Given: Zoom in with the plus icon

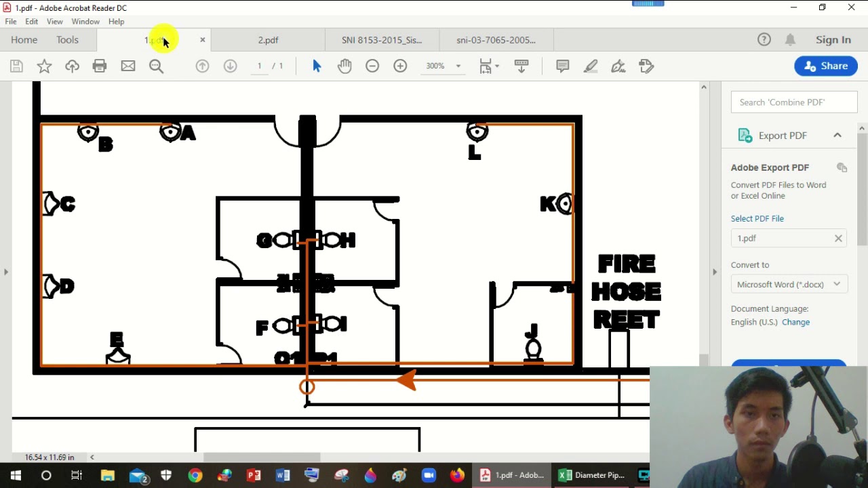Looking at the screenshot, I should pyautogui.click(x=400, y=66).
